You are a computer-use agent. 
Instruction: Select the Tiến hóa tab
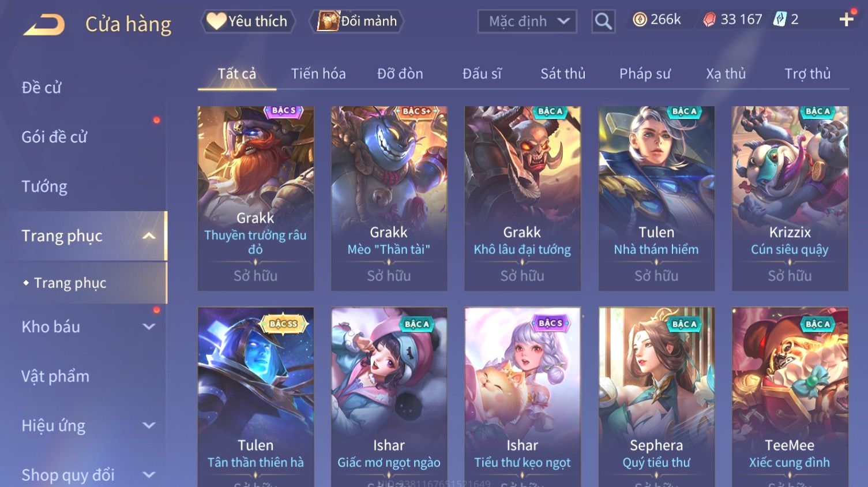pyautogui.click(x=318, y=74)
